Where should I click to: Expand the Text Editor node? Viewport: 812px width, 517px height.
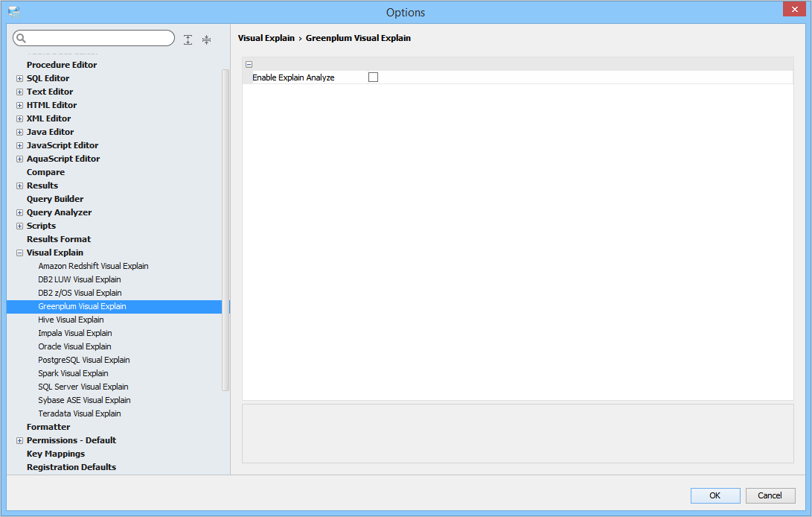[x=19, y=92]
